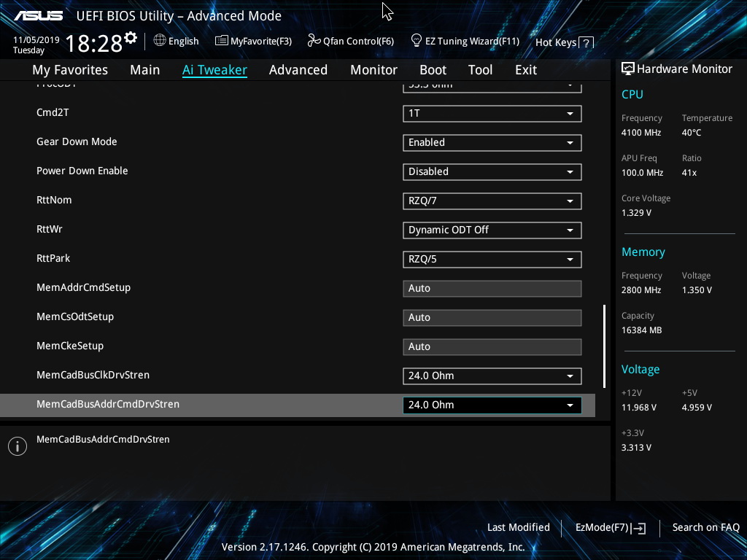Open the Tool tab
The image size is (747, 560).
(480, 70)
